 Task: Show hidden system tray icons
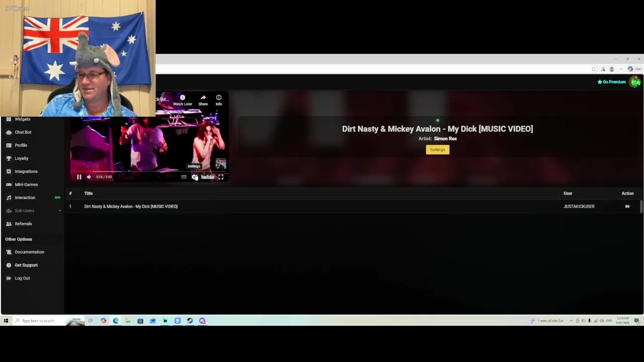tap(571, 321)
